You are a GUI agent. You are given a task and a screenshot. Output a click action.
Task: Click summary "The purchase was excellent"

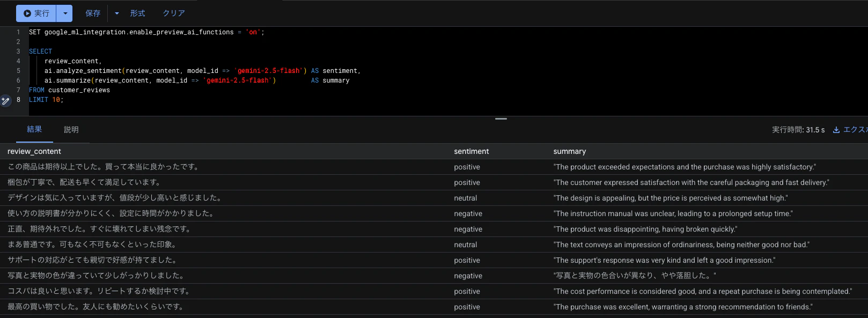point(683,307)
